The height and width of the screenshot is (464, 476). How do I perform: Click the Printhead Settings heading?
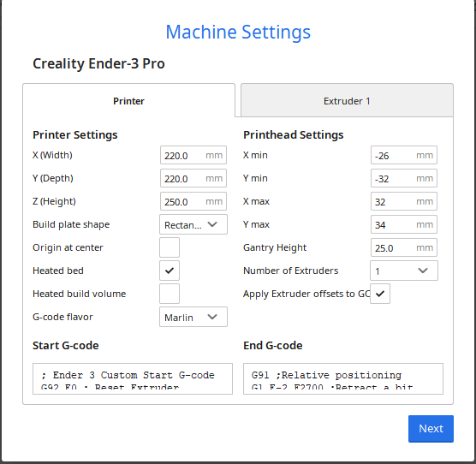(294, 134)
